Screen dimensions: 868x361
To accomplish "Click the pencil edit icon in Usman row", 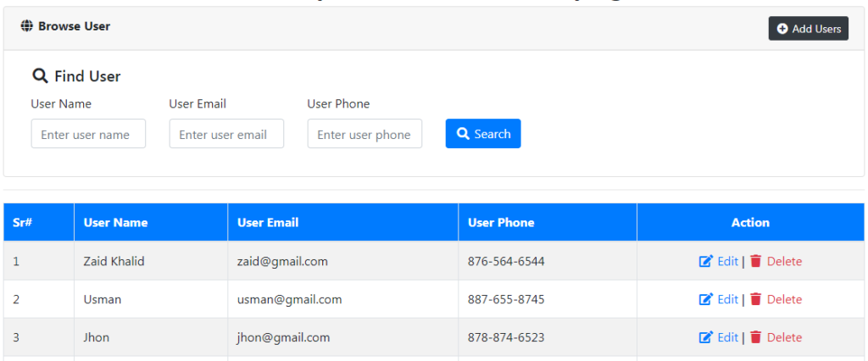I will pos(706,299).
